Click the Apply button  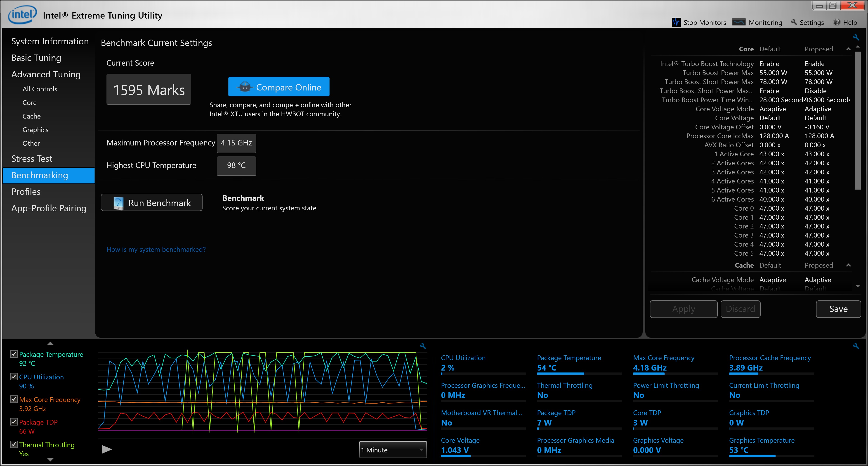click(683, 309)
